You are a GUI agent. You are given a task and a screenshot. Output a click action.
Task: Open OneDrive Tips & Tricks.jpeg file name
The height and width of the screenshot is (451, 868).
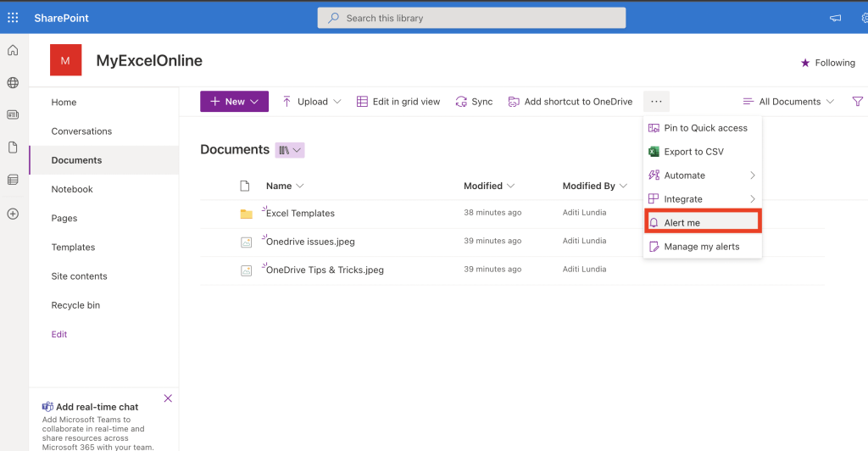coord(325,270)
